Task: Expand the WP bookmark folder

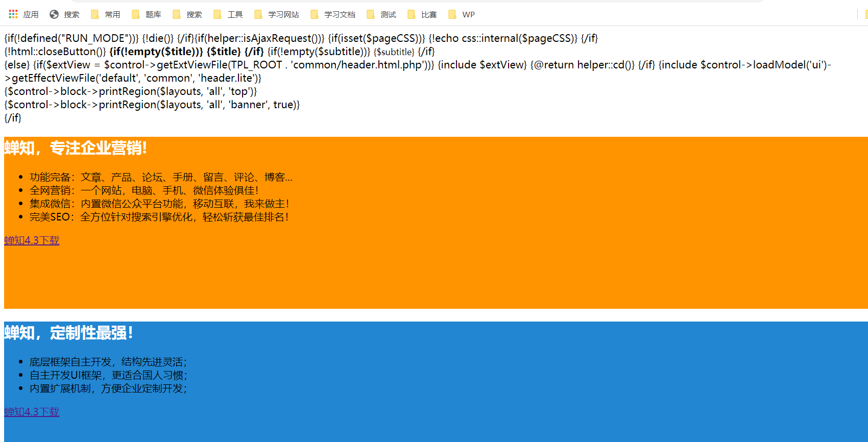Action: point(462,14)
